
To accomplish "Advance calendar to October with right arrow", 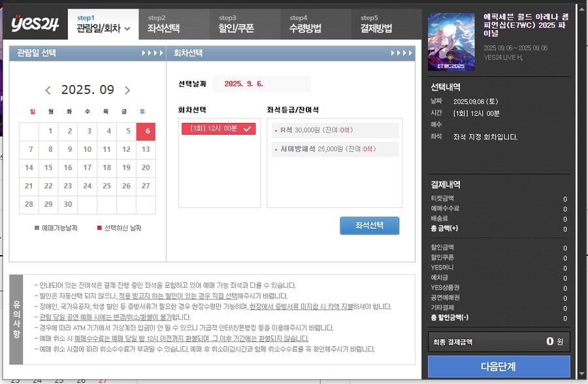I will point(128,90).
